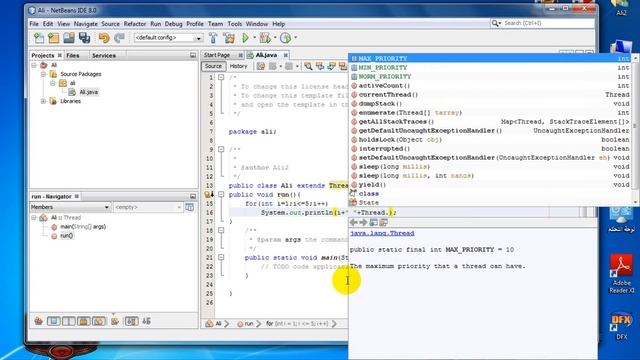Viewport: 640px width, 360px height.
Task: Minimize the Projects panel
Action: click(193, 55)
